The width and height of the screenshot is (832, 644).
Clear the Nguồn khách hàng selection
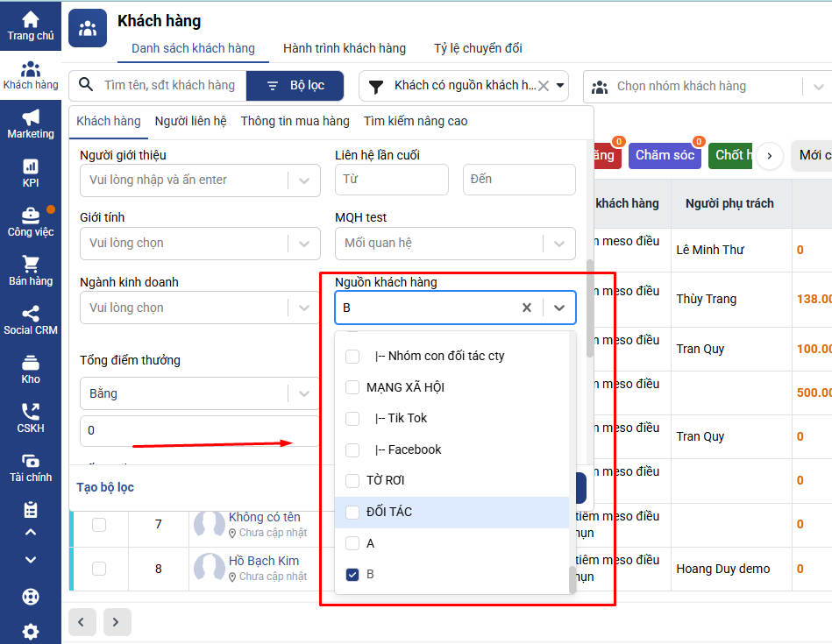[527, 308]
